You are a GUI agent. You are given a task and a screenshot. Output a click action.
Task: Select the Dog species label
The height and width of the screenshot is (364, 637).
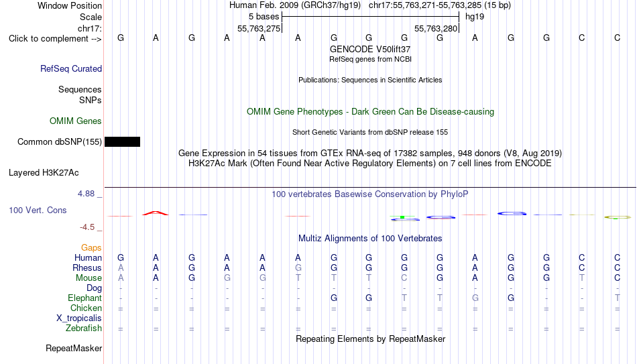(x=95, y=288)
